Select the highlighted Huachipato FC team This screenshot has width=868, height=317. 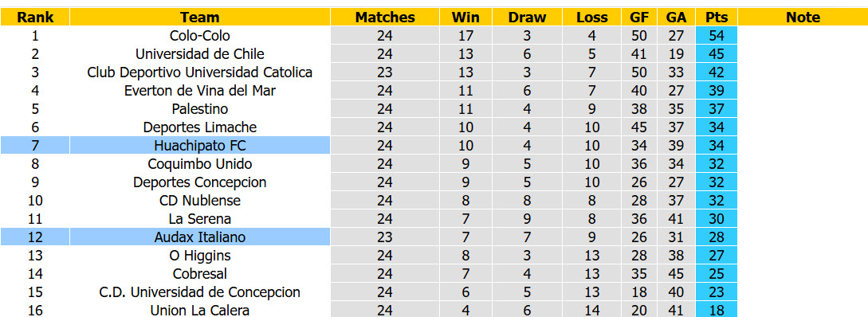(200, 146)
